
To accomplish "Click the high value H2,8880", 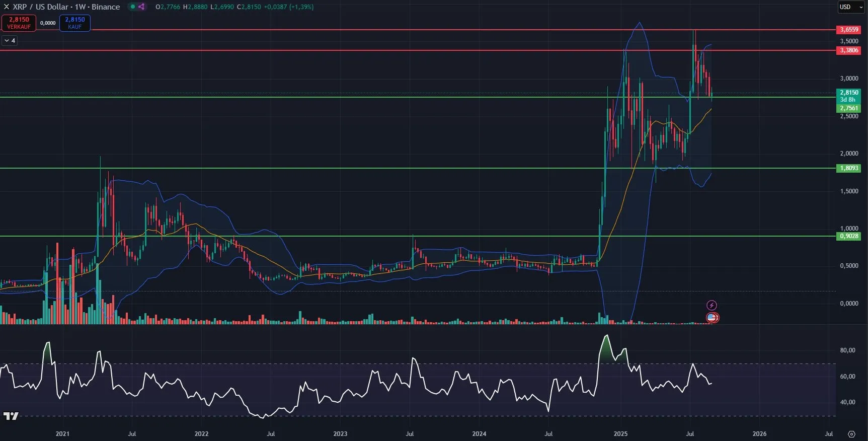I will (195, 7).
